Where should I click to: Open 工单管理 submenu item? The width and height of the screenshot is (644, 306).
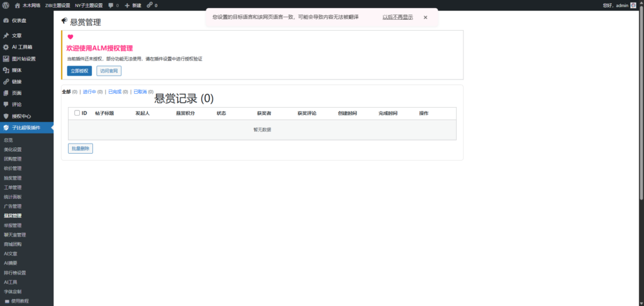tap(13, 188)
